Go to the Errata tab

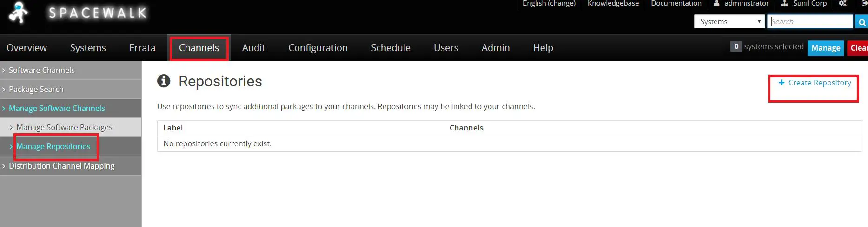pyautogui.click(x=142, y=48)
